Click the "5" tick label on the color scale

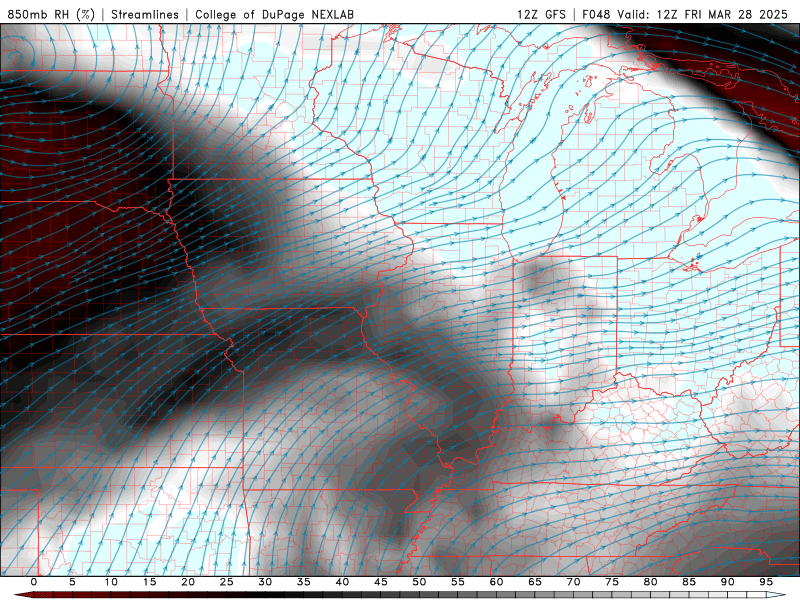pyautogui.click(x=72, y=582)
